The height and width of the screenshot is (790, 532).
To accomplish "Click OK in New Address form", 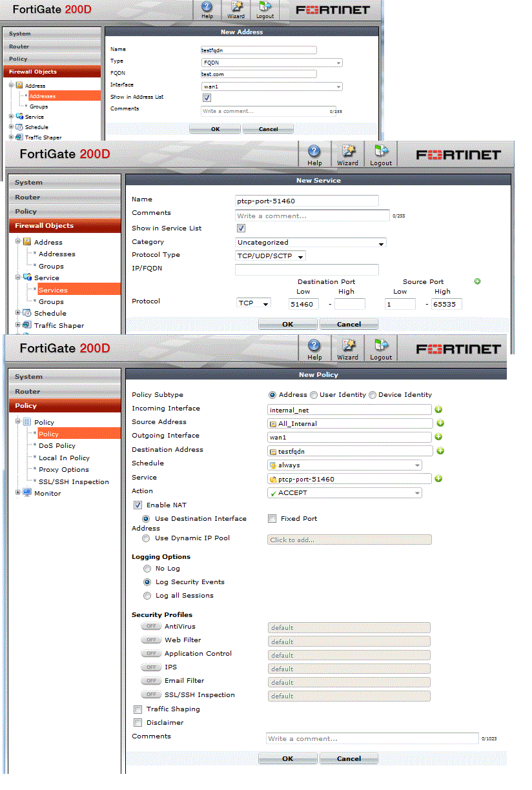I will [215, 129].
